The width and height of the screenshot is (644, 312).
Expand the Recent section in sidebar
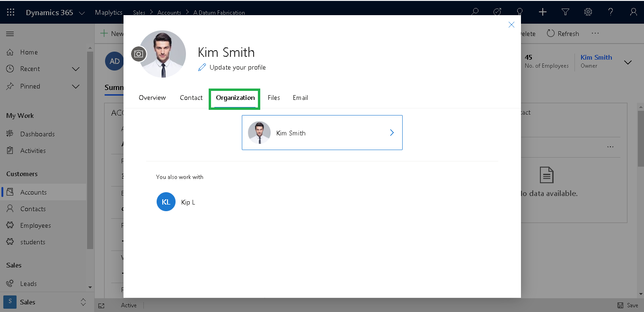point(75,69)
